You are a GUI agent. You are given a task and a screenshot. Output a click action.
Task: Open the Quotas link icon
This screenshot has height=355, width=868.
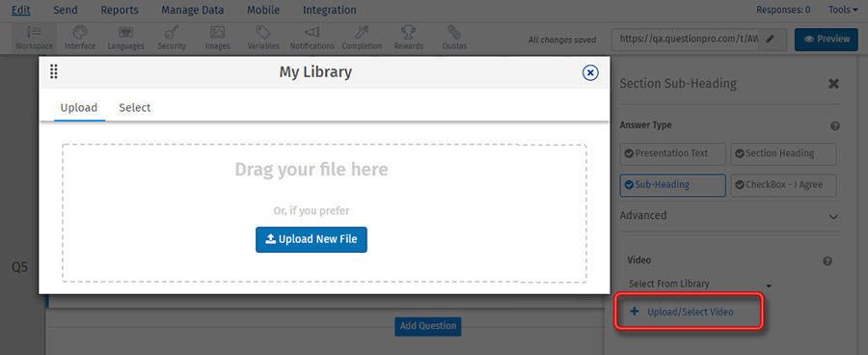454,38
